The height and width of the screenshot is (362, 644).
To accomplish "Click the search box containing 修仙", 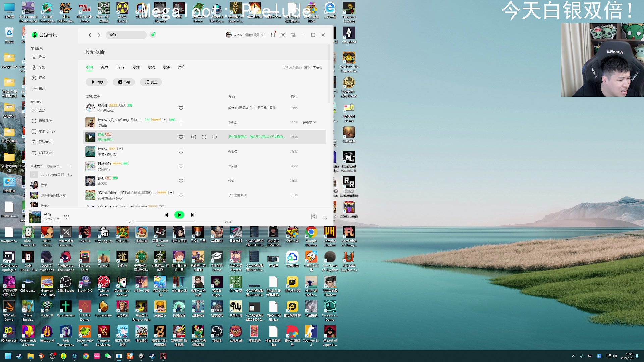I will tap(126, 35).
